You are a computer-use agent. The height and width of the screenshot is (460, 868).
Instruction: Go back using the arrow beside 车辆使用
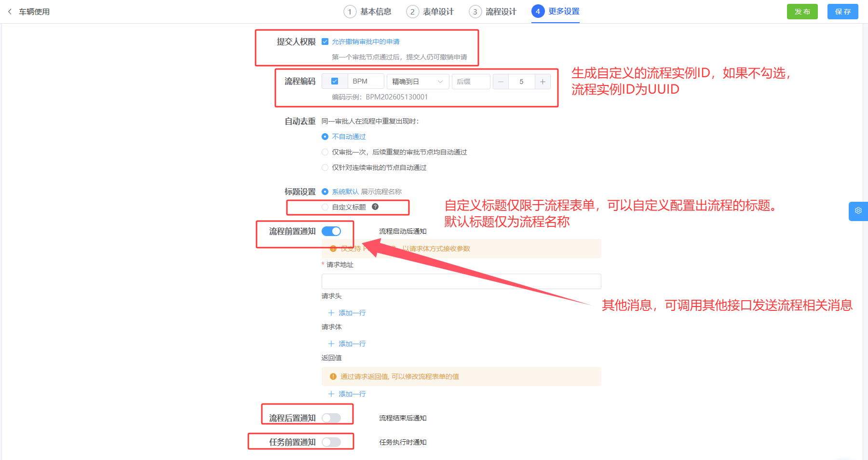[10, 12]
